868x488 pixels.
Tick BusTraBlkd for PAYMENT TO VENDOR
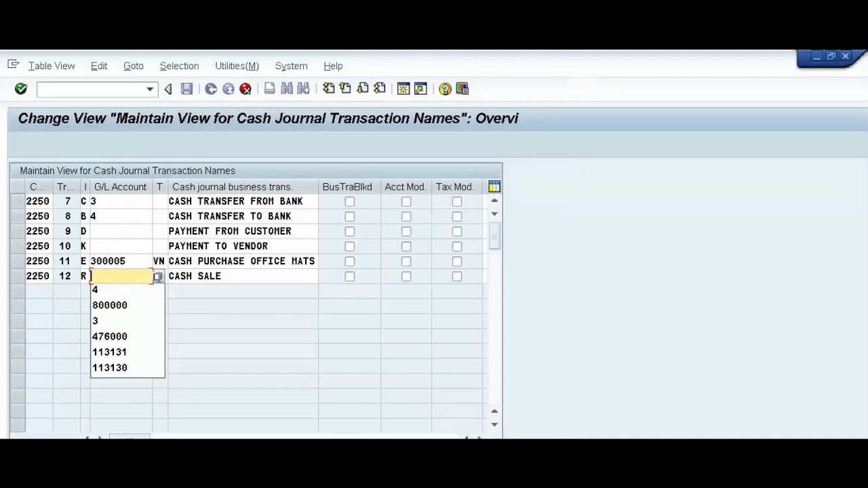point(349,247)
